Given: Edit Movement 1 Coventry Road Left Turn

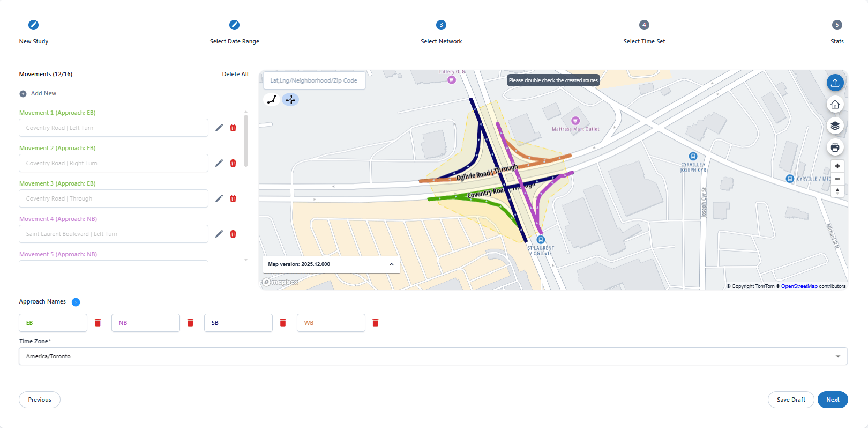Looking at the screenshot, I should click(219, 128).
